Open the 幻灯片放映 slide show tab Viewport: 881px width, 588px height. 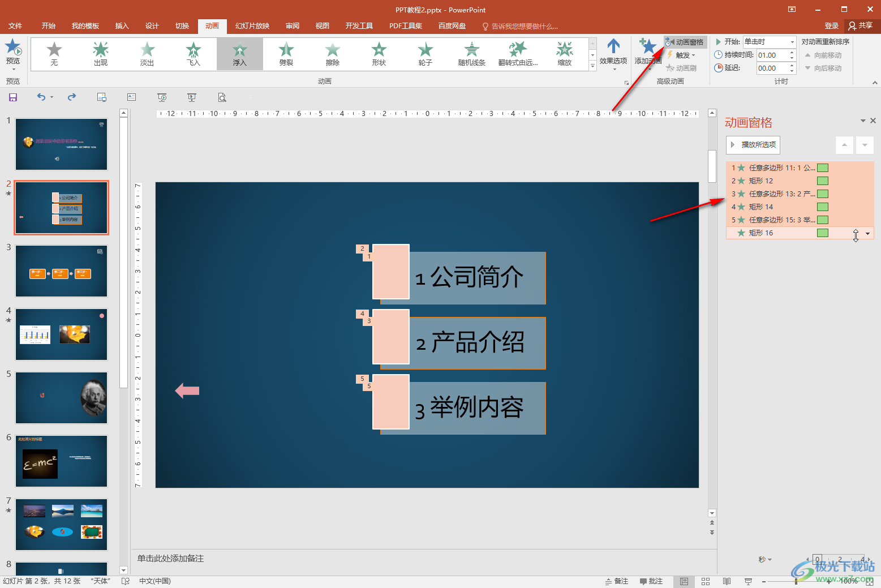click(x=252, y=26)
